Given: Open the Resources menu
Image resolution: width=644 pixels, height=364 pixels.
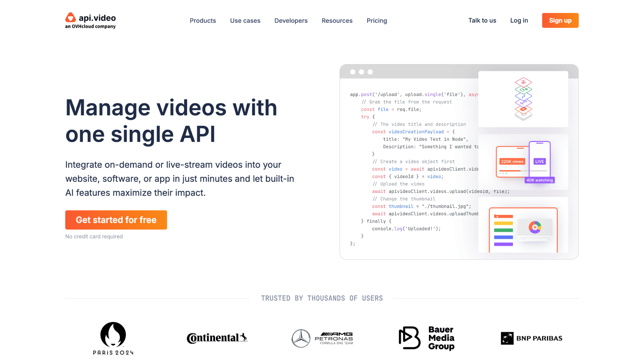Looking at the screenshot, I should [337, 21].
